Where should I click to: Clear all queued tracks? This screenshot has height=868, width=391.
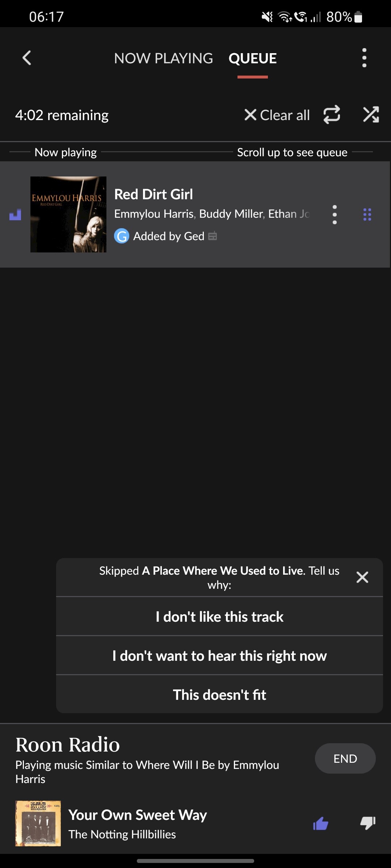pos(277,115)
